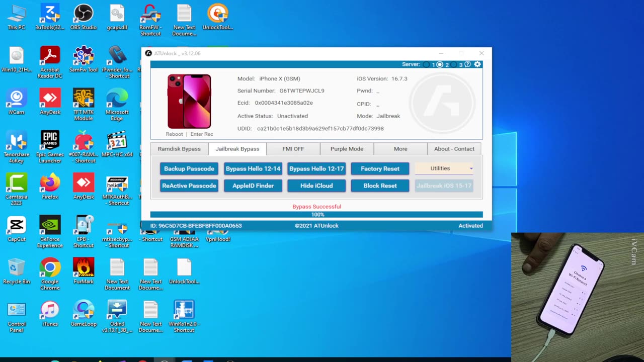Click the Enter Rec link
This screenshot has width=644, height=362.
click(202, 134)
